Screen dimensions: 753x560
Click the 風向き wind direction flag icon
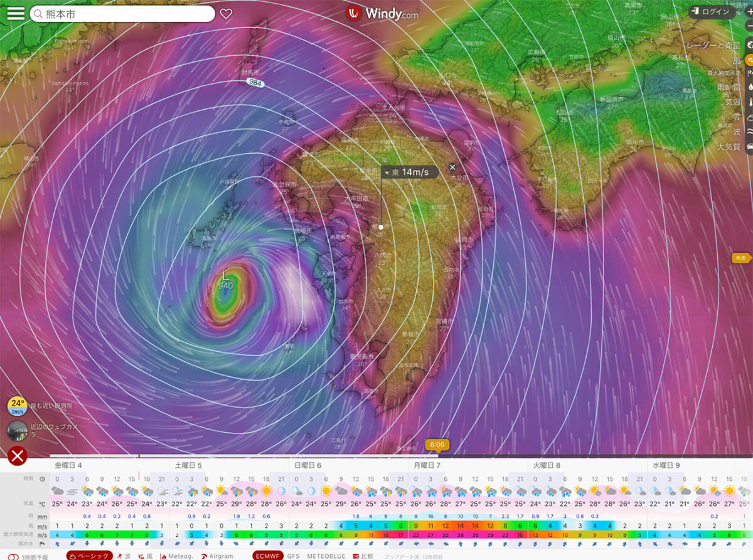(x=42, y=544)
